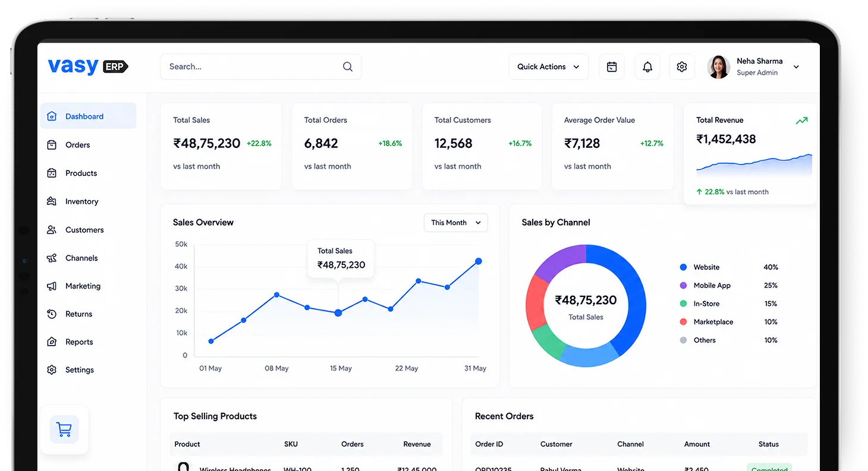868x471 pixels.
Task: Select the Website blue legend dot
Action: (x=683, y=267)
